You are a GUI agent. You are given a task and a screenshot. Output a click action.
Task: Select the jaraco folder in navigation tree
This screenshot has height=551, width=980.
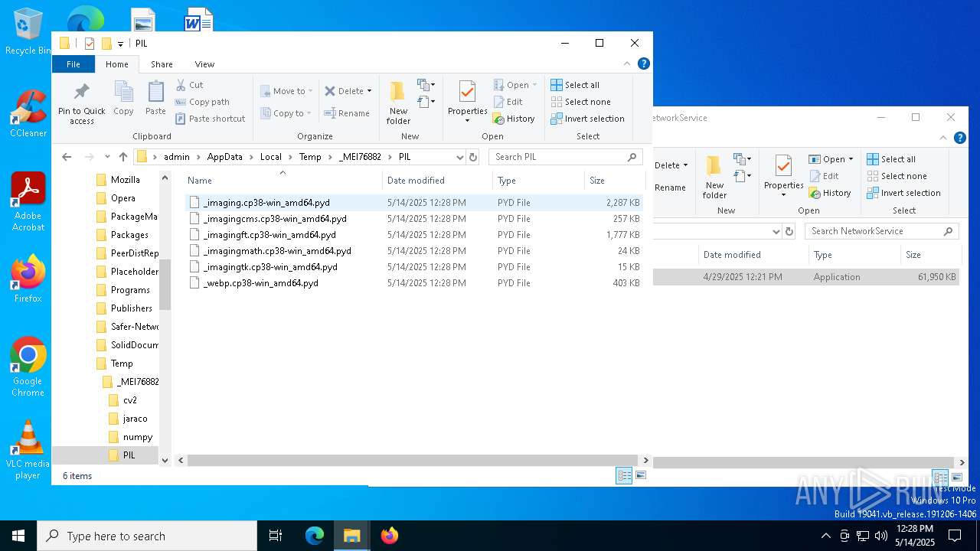click(x=135, y=419)
